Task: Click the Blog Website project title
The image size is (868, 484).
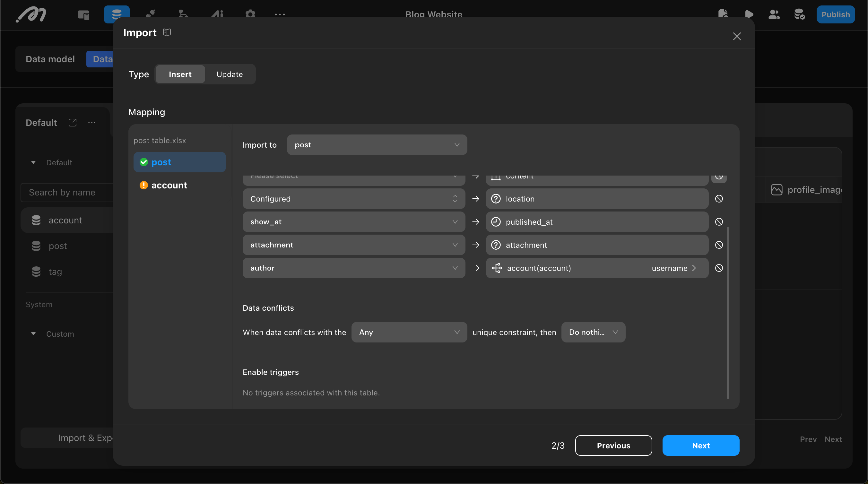Action: tap(434, 14)
